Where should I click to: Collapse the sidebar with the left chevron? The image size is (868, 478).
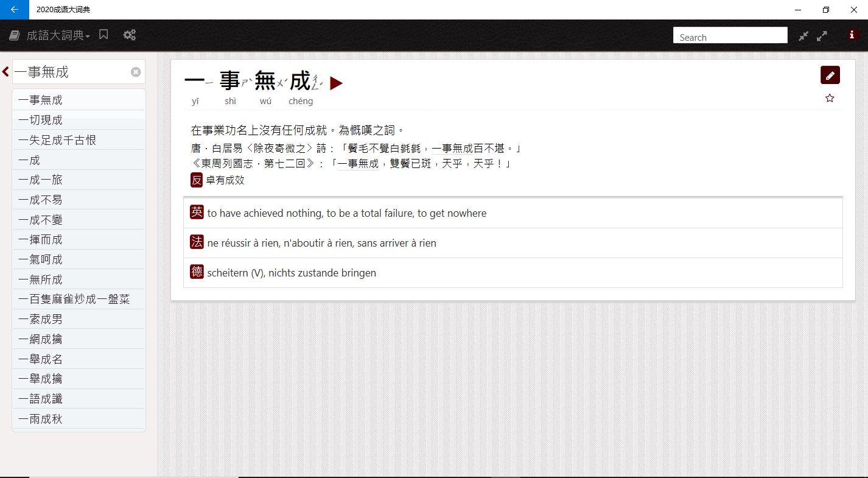pos(5,71)
